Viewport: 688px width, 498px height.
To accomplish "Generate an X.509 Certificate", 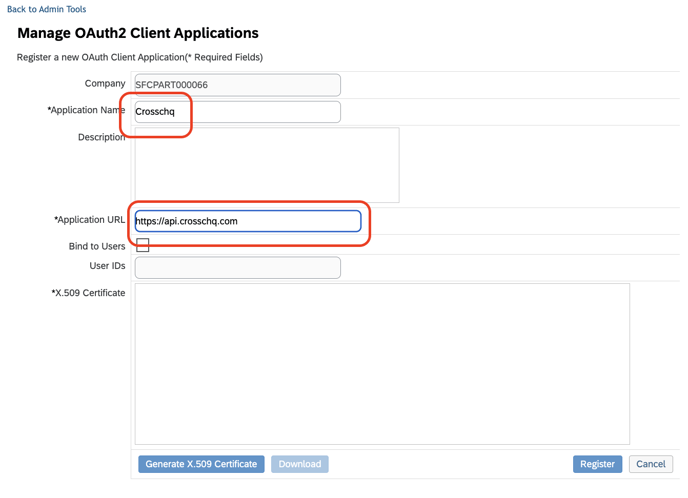I will 201,464.
